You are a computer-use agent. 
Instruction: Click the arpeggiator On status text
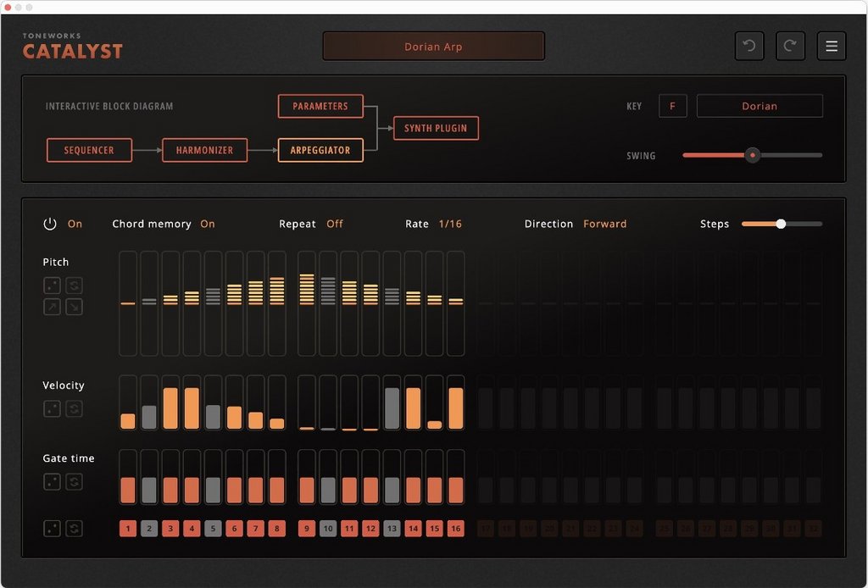click(75, 224)
